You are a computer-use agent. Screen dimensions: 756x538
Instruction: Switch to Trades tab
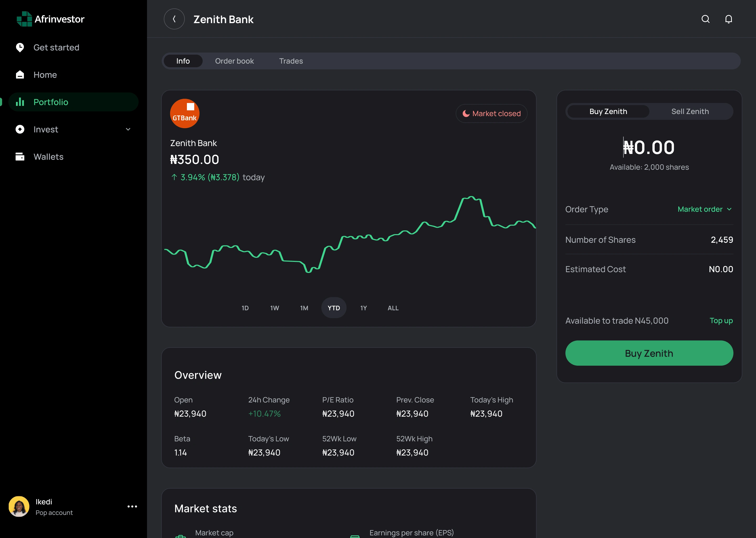pyautogui.click(x=291, y=61)
